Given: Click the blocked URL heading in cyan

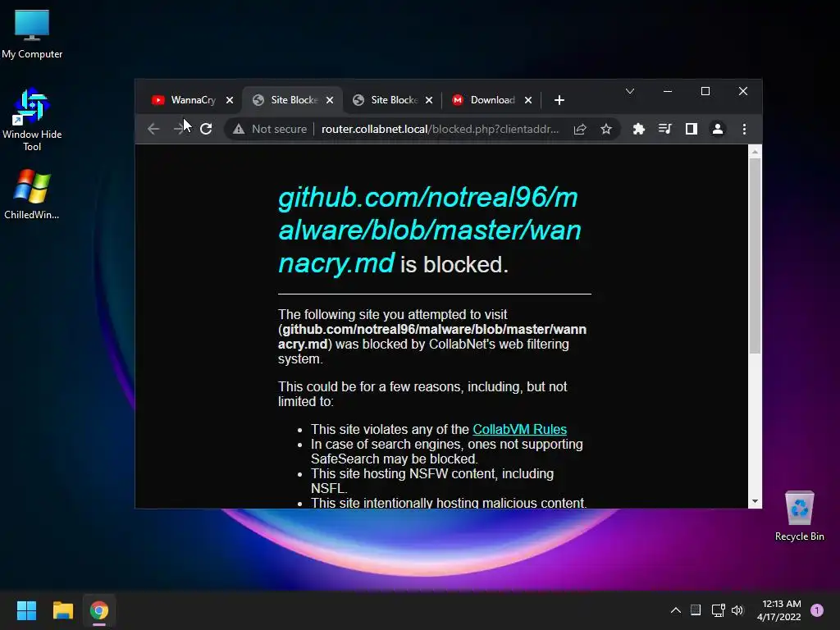Looking at the screenshot, I should click(x=429, y=231).
